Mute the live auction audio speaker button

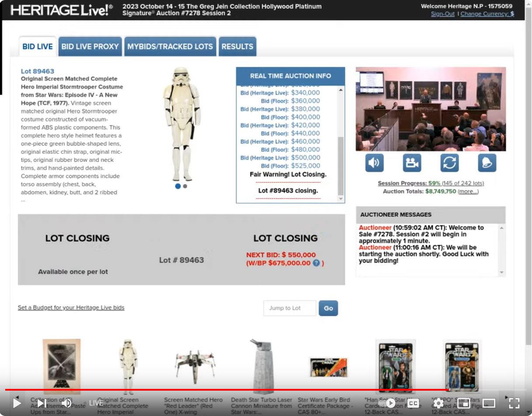(375, 163)
